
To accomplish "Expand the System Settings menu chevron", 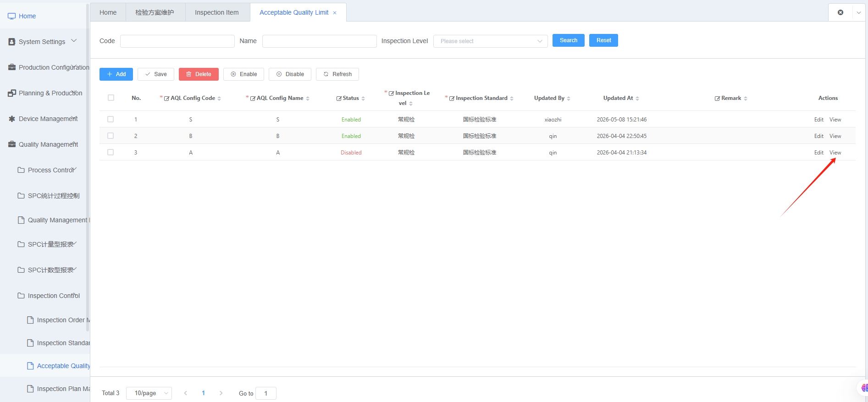I will tap(74, 41).
